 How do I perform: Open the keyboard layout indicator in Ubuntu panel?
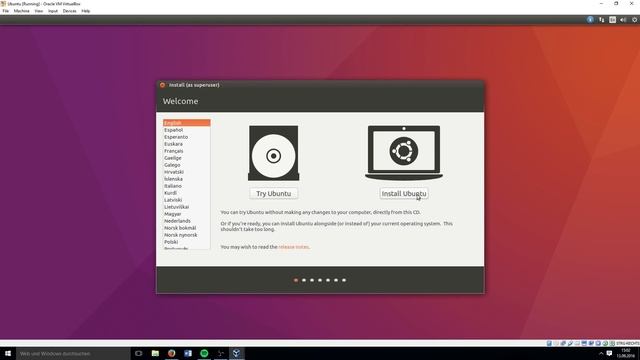[x=613, y=20]
